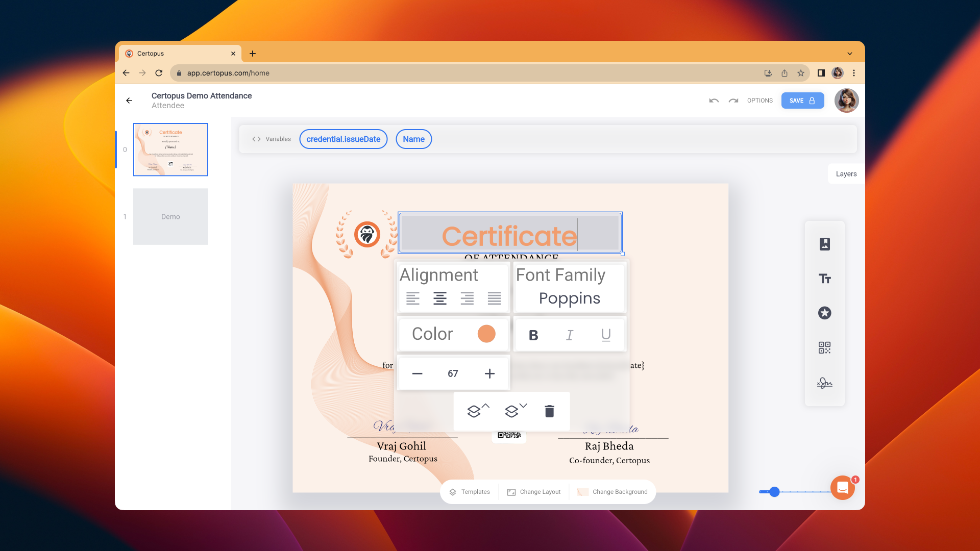The image size is (980, 551).
Task: Click the signature tool icon
Action: [x=824, y=383]
